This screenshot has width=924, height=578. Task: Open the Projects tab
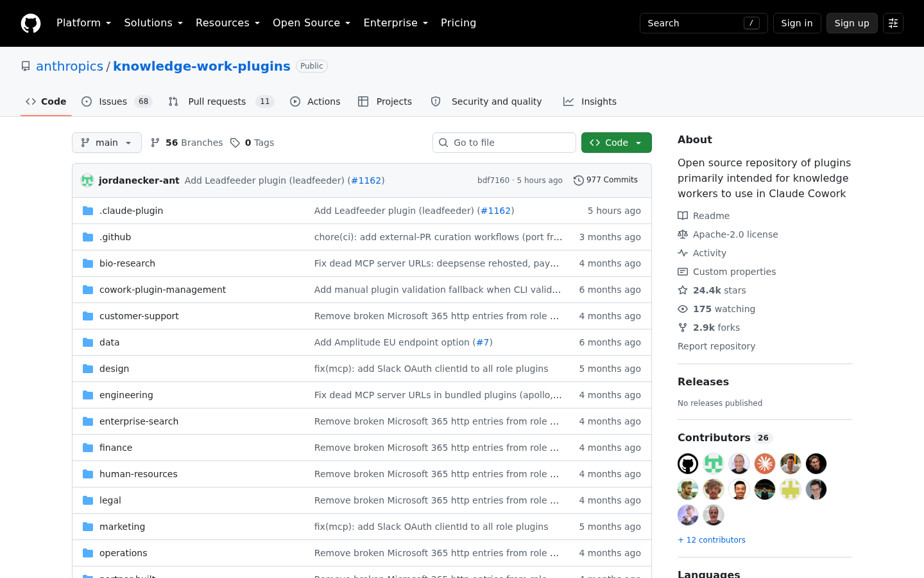tap(385, 101)
